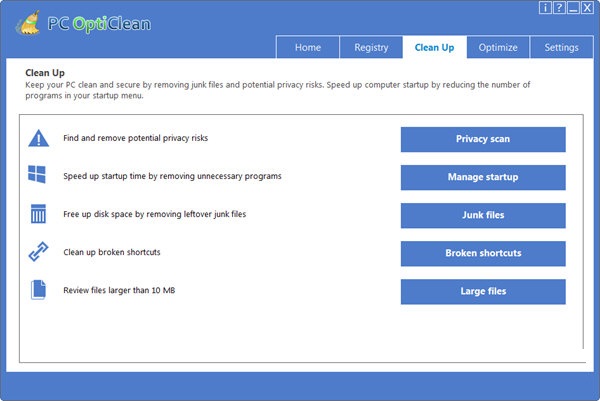Open the Registry tab
This screenshot has width=600, height=401.
coord(371,47)
